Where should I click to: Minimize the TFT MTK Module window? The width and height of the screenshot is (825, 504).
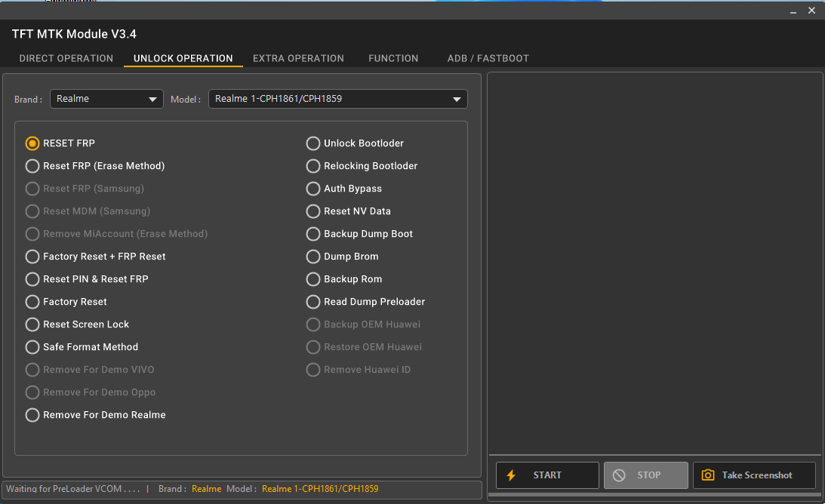[793, 11]
